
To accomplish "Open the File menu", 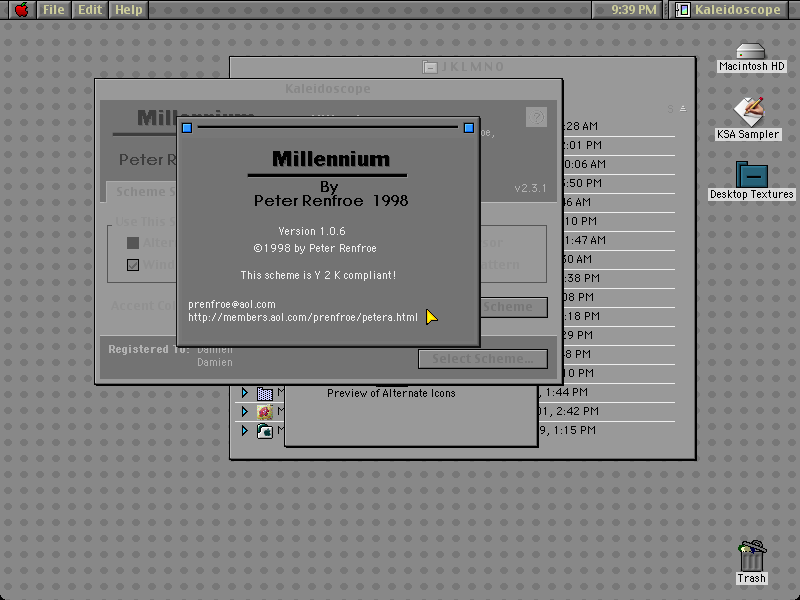I will coord(53,10).
